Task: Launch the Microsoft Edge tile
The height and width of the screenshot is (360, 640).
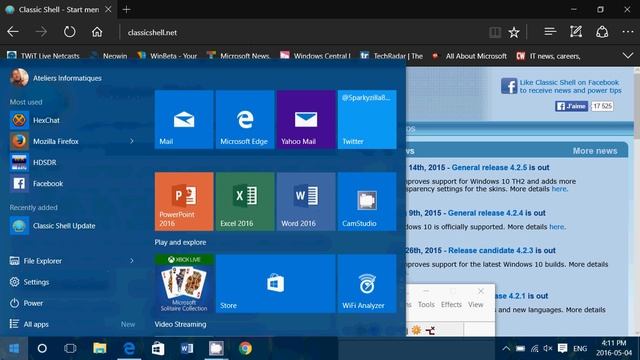Action: (x=245, y=120)
